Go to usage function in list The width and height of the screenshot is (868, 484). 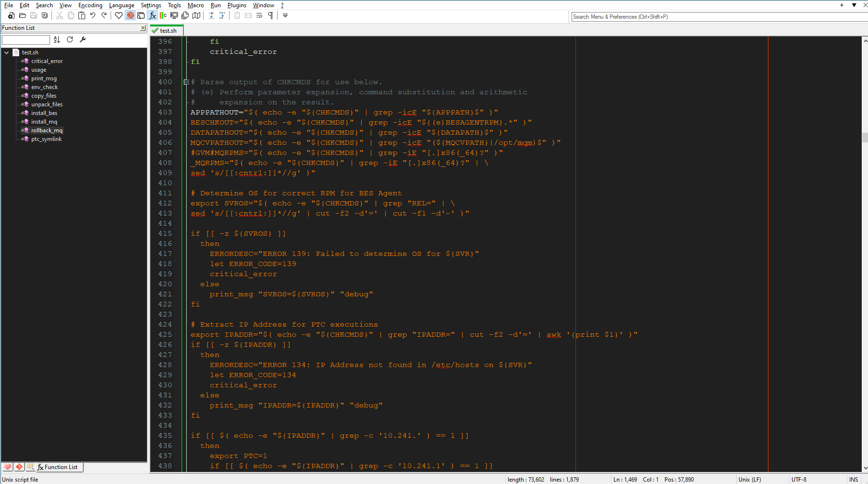coord(39,70)
